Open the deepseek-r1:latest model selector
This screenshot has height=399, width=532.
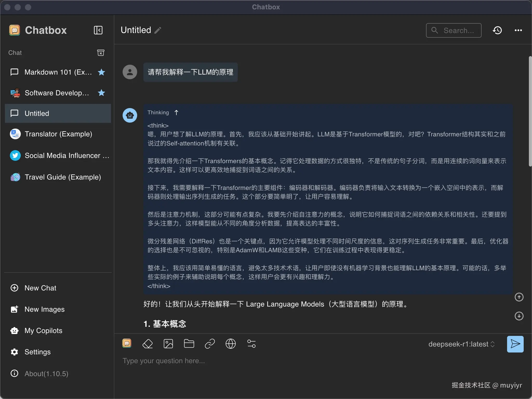(461, 344)
